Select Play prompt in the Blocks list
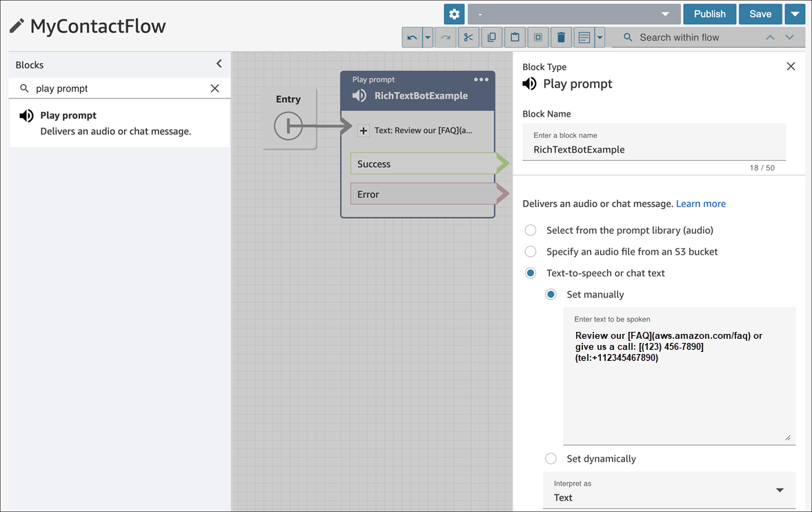 click(x=68, y=116)
